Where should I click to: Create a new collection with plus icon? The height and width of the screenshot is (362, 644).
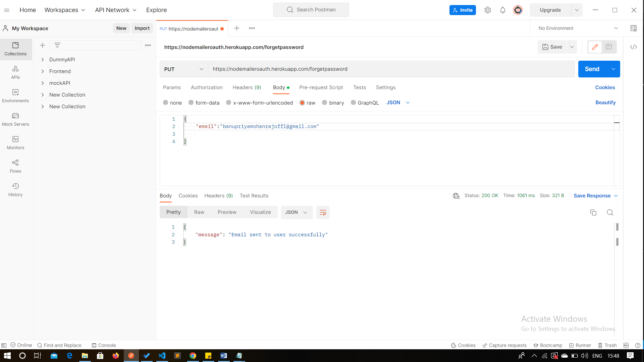pos(43,45)
